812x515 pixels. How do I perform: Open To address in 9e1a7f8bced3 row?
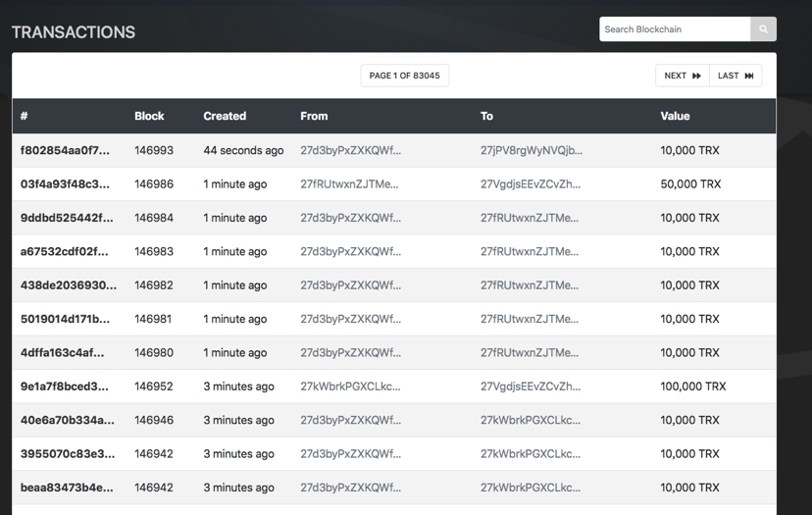531,386
